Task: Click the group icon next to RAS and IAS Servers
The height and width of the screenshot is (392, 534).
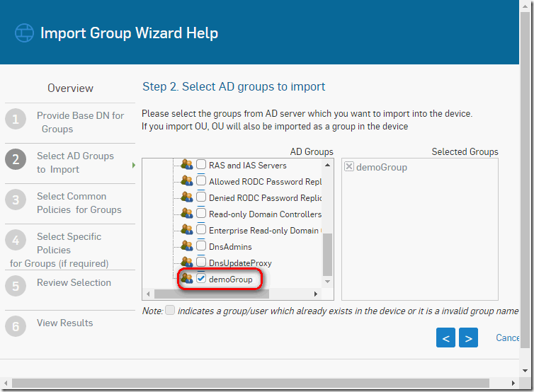Action: coord(187,165)
